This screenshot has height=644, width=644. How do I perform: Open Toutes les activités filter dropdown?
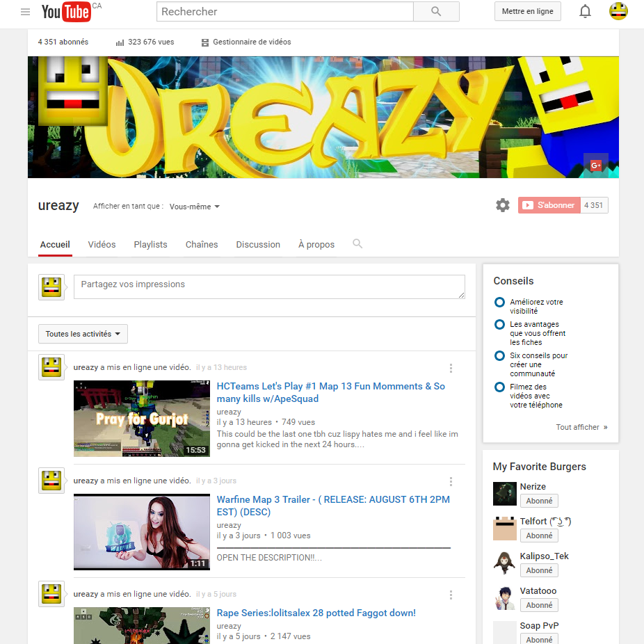tap(83, 334)
